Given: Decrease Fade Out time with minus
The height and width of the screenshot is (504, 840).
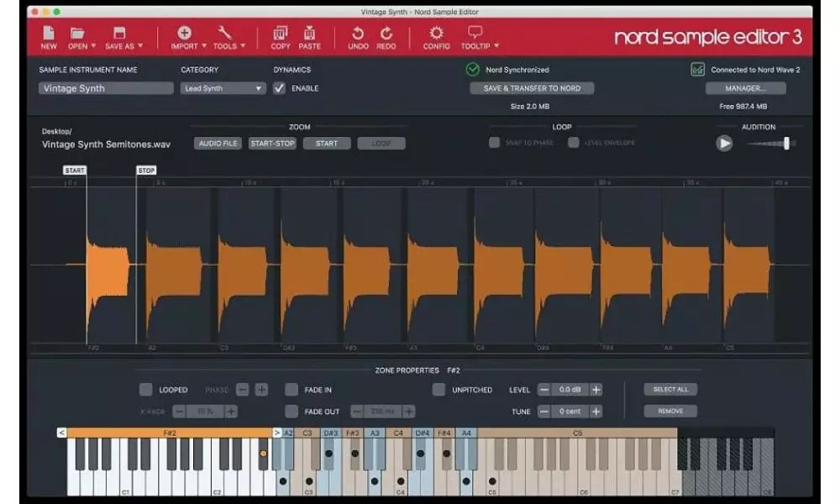Looking at the screenshot, I should coord(357,412).
